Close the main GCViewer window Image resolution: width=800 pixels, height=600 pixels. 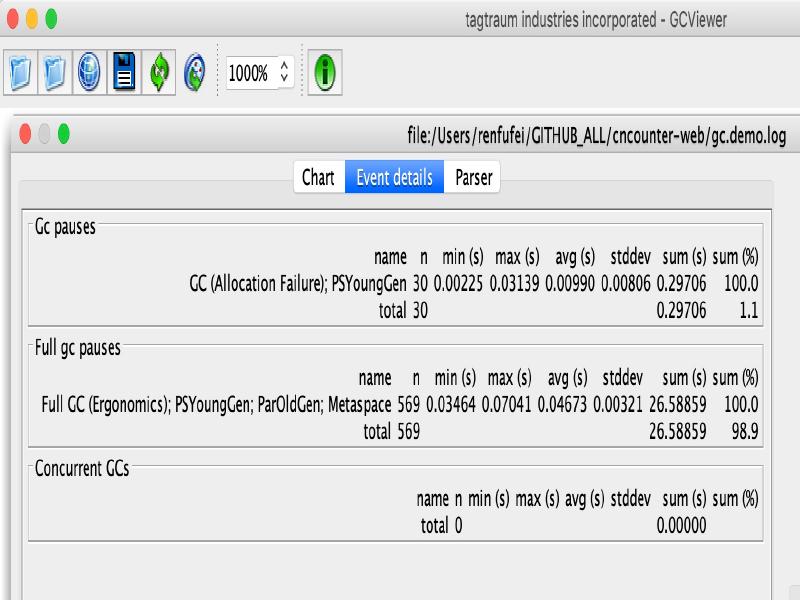[x=12, y=18]
